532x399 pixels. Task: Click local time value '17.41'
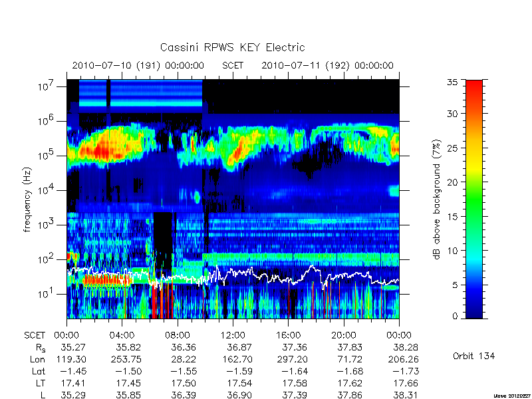[x=73, y=384]
